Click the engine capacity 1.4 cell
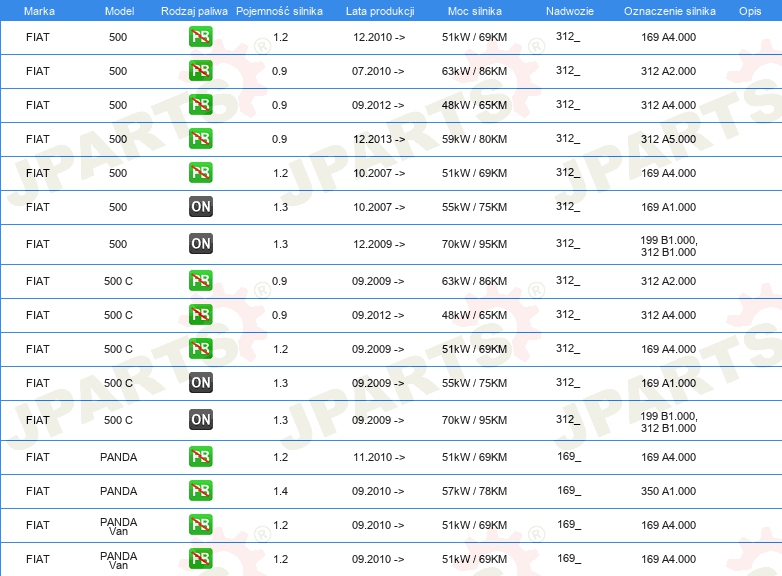The image size is (782, 576). pyautogui.click(x=280, y=491)
